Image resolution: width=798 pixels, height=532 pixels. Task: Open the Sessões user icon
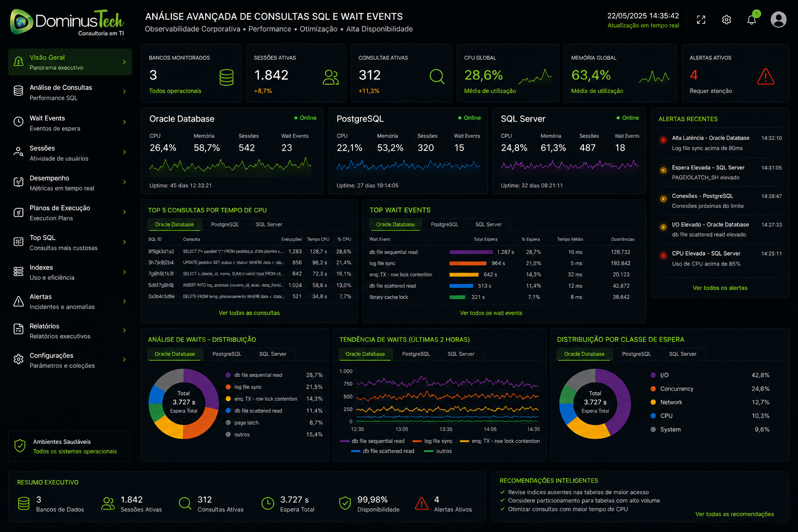point(19,152)
